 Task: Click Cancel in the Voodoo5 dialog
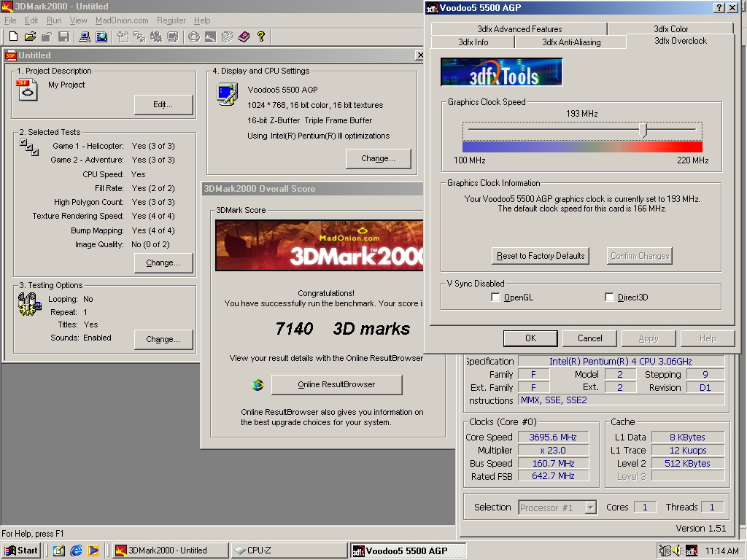click(589, 338)
